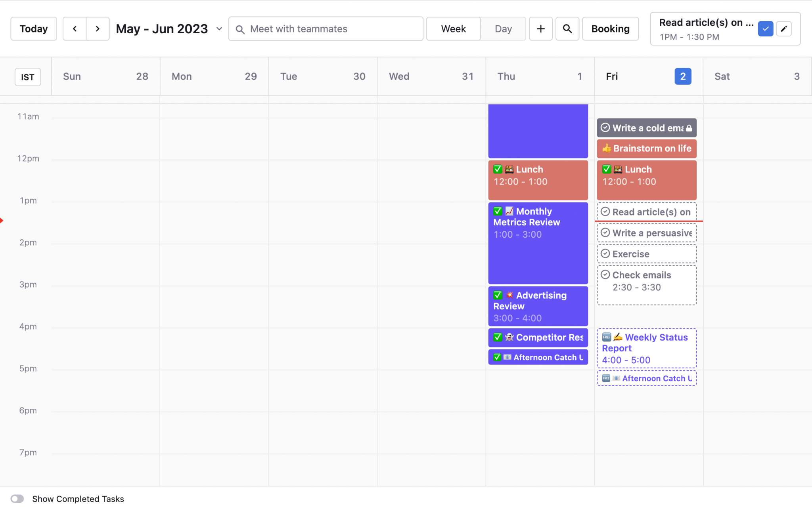Click the IST timezone indicator
Image resolution: width=812 pixels, height=511 pixels.
(x=28, y=77)
